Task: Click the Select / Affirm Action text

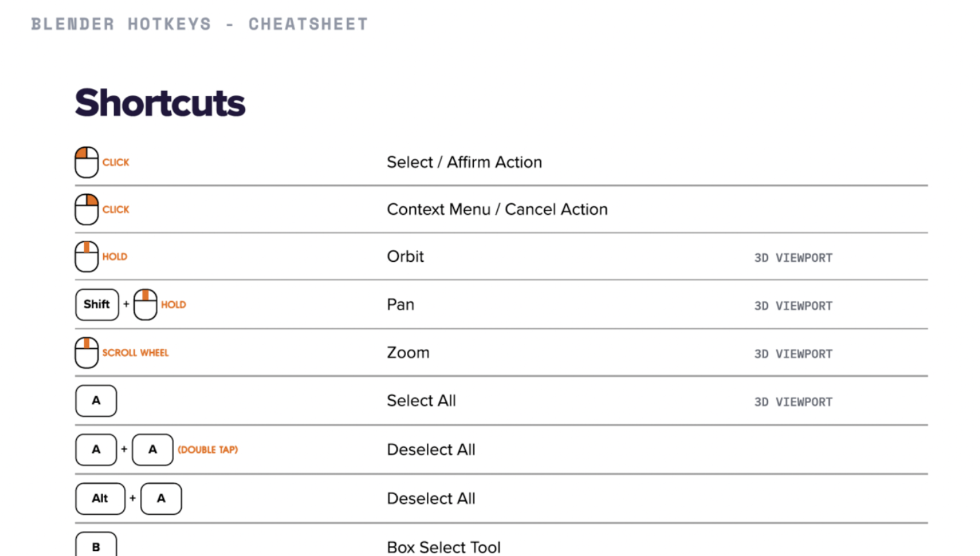Action: [464, 163]
